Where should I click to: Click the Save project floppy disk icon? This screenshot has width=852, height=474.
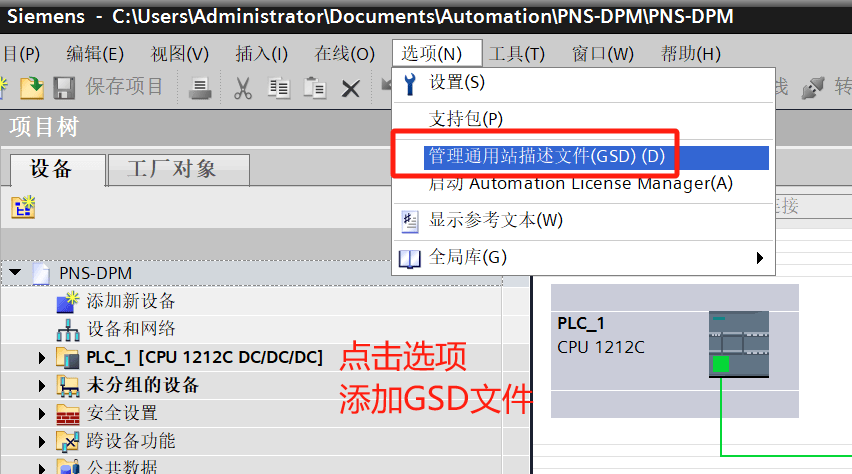[64, 88]
